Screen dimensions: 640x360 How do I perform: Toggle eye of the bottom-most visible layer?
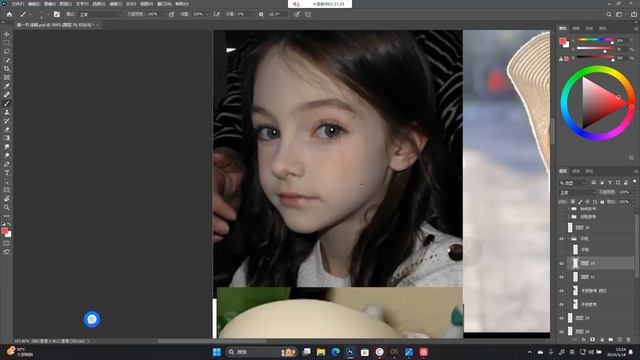coord(562,331)
